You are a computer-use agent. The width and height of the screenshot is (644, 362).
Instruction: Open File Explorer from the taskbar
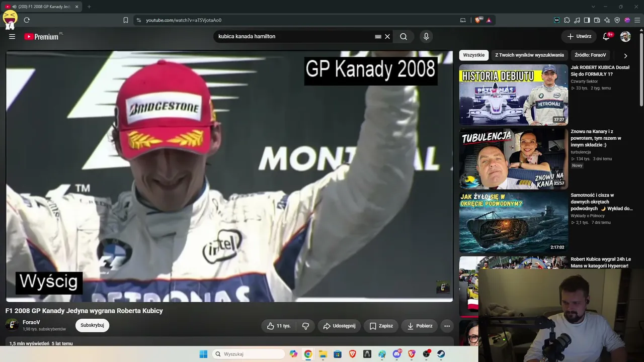coord(323,354)
